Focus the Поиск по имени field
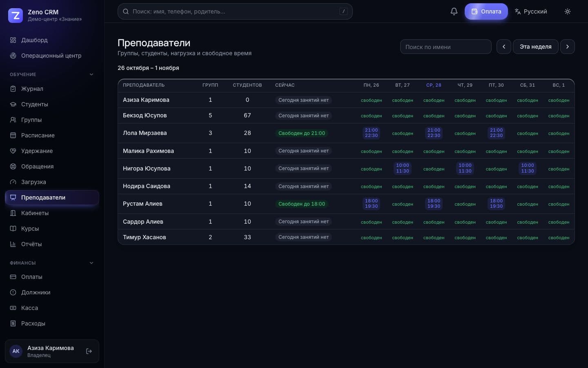 pos(446,47)
